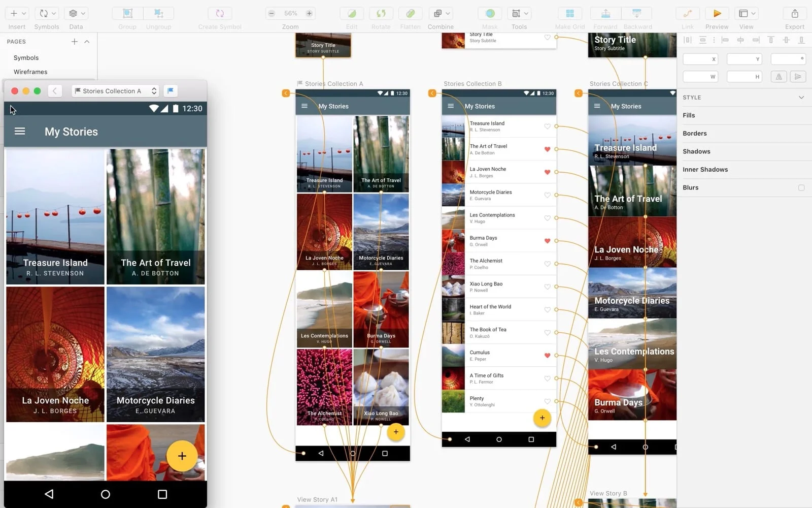The width and height of the screenshot is (812, 508).
Task: Zoom out with the minus button
Action: [x=272, y=13]
